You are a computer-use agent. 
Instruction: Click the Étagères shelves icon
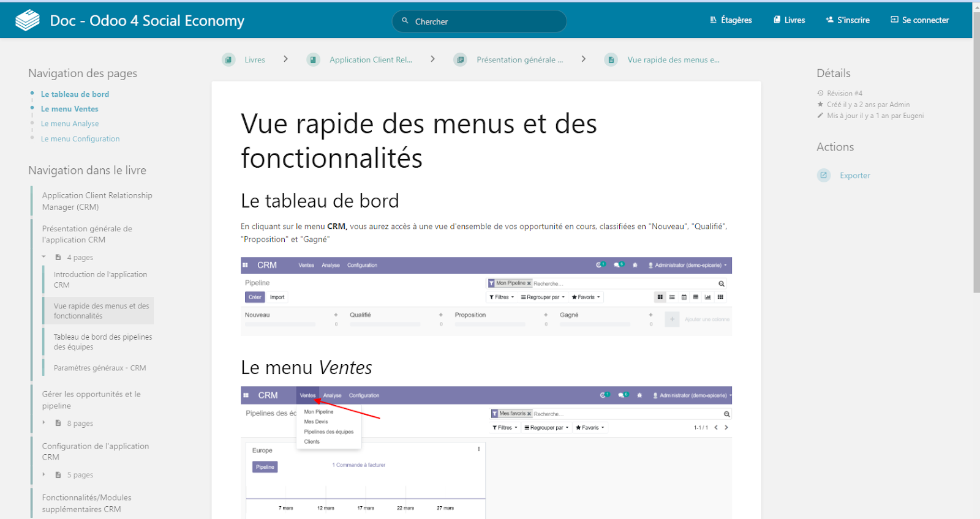click(713, 20)
